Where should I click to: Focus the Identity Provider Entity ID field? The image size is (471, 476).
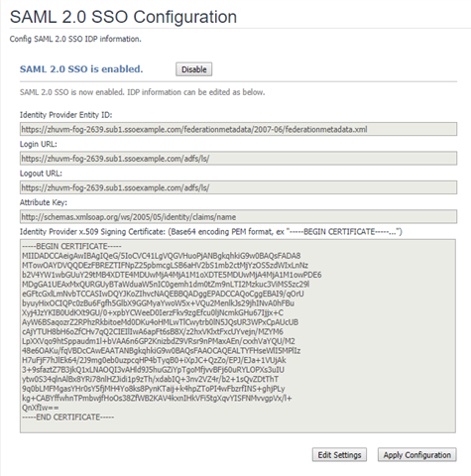(x=238, y=129)
